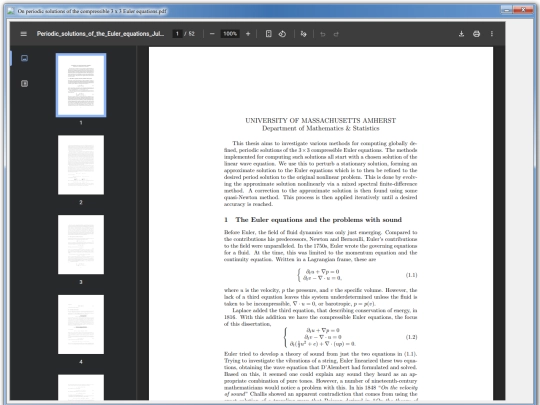The width and height of the screenshot is (540, 405).
Task: Click the window title bar app icon
Action: click(11, 11)
